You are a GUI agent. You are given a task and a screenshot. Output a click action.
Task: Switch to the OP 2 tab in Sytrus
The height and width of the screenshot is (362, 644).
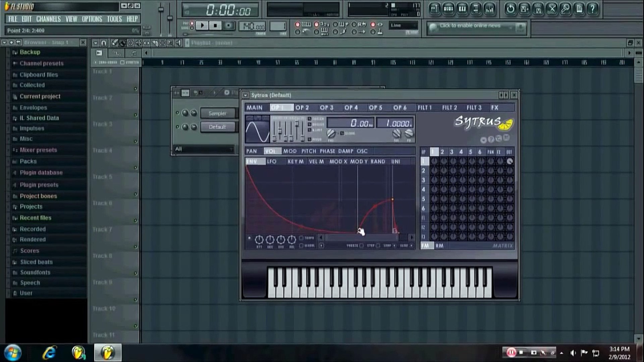pos(302,108)
